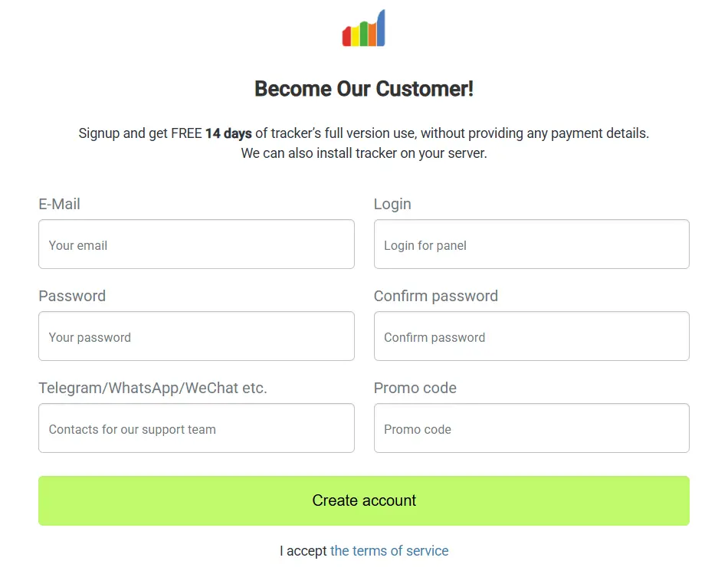Click the I accept text near the bottom

pyautogui.click(x=301, y=551)
